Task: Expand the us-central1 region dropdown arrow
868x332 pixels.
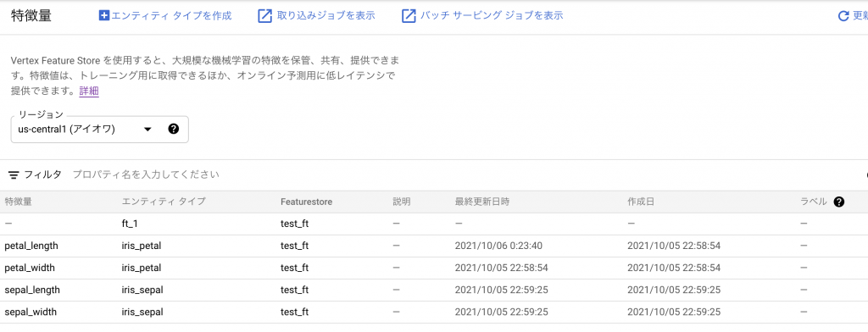Action: (x=147, y=130)
